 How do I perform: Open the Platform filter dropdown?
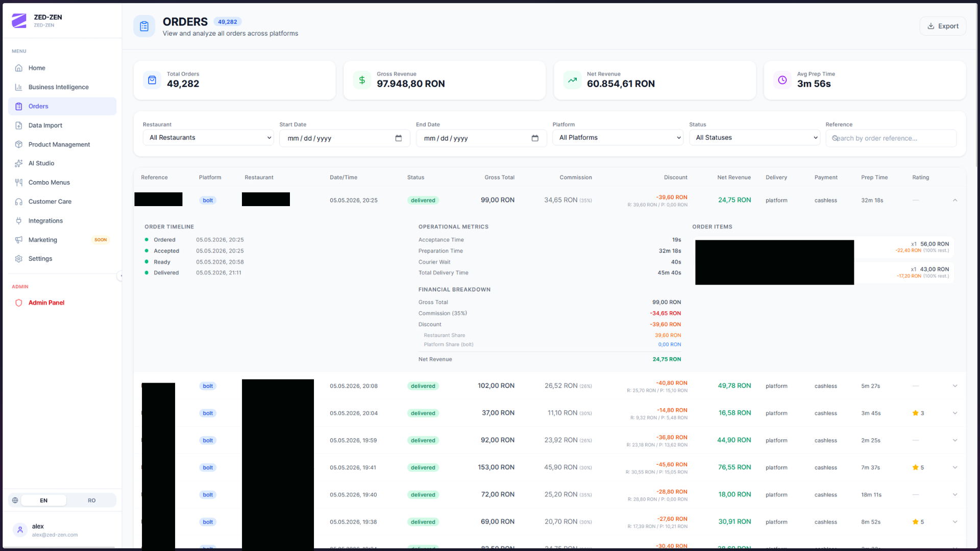tap(618, 138)
